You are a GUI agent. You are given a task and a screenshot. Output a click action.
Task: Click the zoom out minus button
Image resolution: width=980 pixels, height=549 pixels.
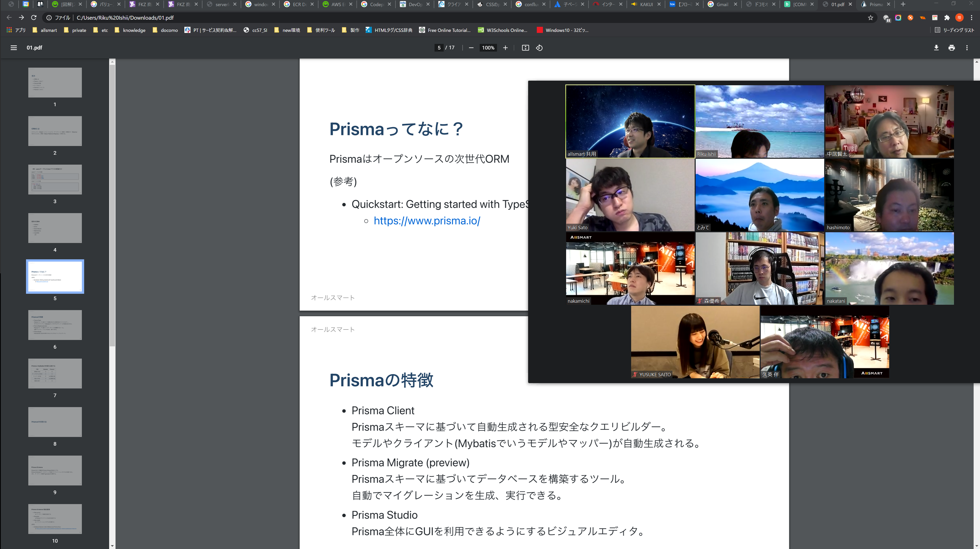471,47
